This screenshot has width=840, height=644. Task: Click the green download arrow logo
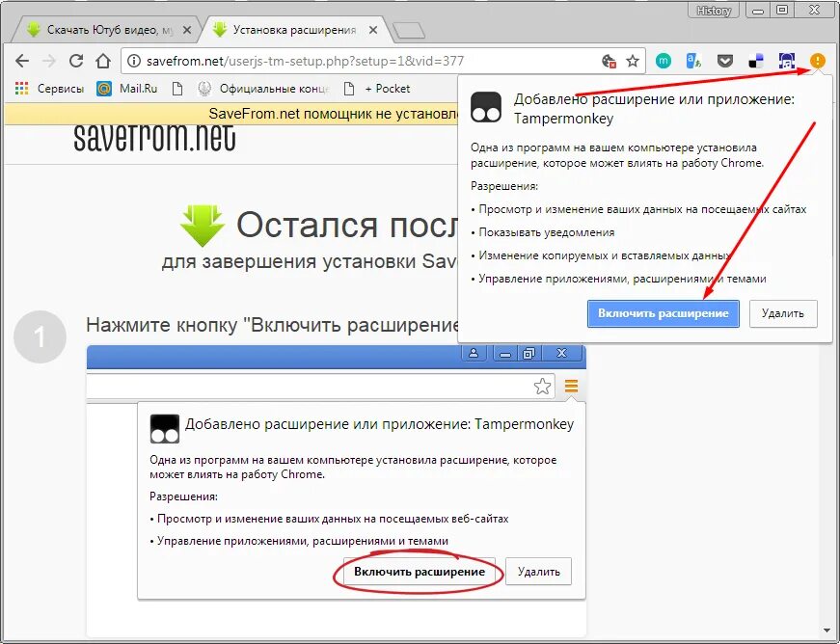click(x=203, y=226)
